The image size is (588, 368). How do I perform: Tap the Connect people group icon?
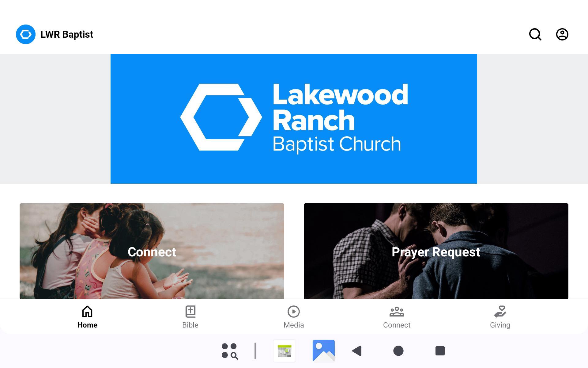click(397, 312)
